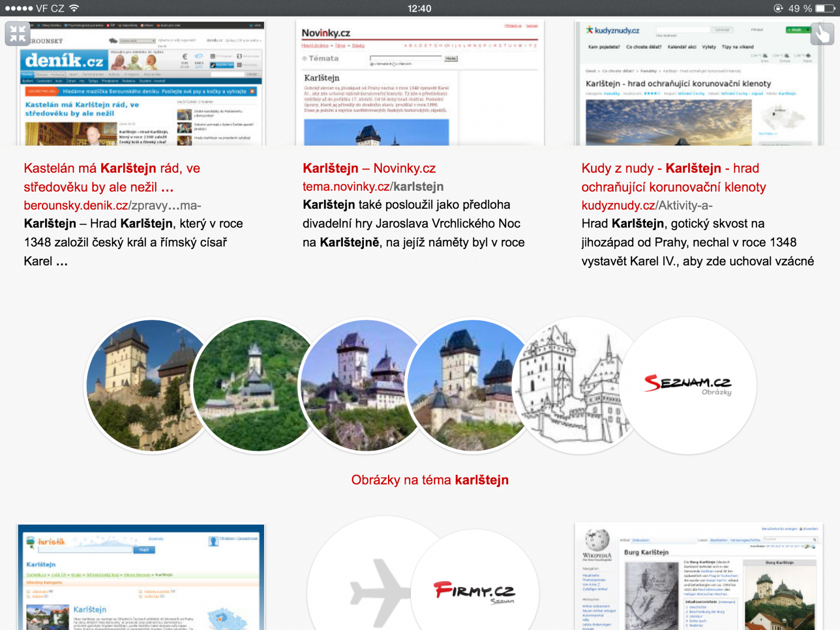
Task: Click the 'Kalendář akcí' menu item
Action: pos(682,47)
